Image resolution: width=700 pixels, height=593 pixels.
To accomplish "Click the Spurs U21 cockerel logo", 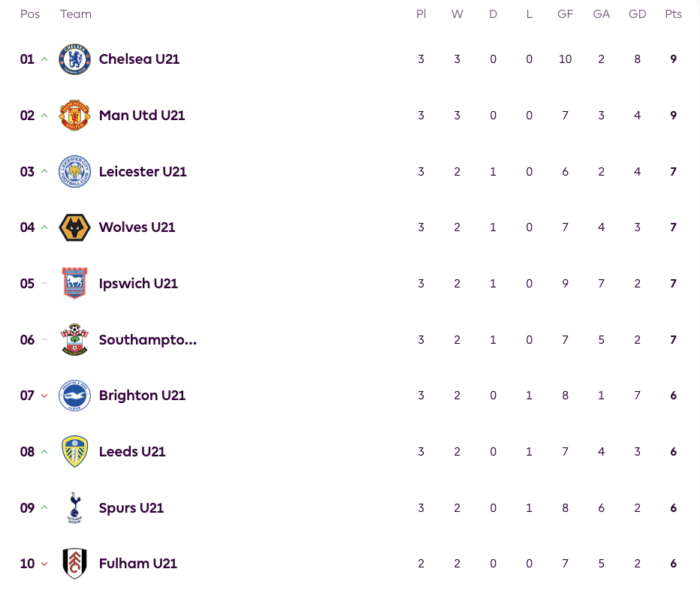I will pyautogui.click(x=74, y=507).
